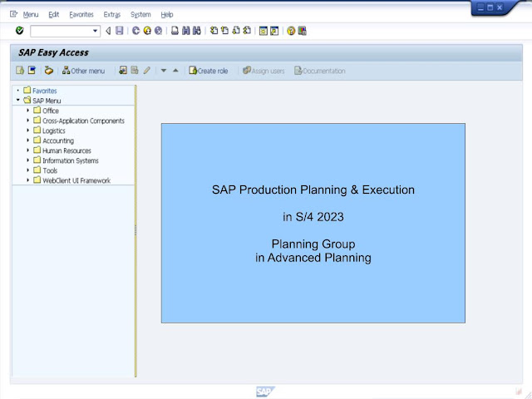The image size is (532, 399).
Task: Expand the Cross-Application Components node
Action: (27, 120)
